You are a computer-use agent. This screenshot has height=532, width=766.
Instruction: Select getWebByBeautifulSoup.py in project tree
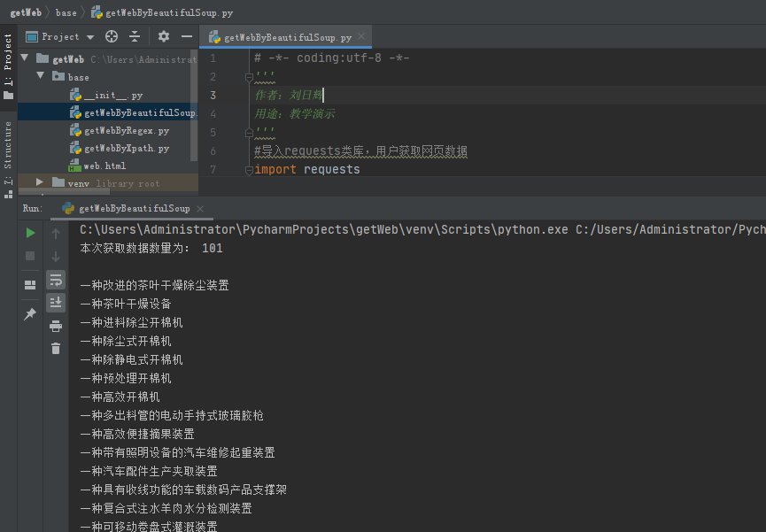(x=107, y=112)
